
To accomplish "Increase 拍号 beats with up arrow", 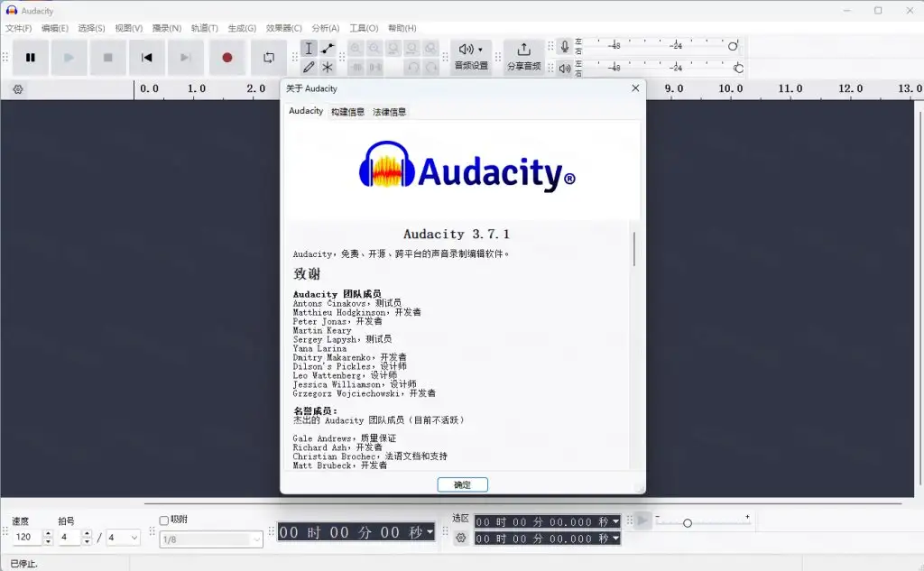I will point(88,533).
